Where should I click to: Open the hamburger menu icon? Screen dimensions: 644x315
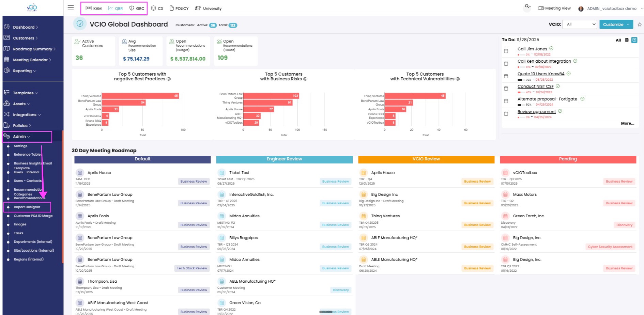pyautogui.click(x=71, y=8)
